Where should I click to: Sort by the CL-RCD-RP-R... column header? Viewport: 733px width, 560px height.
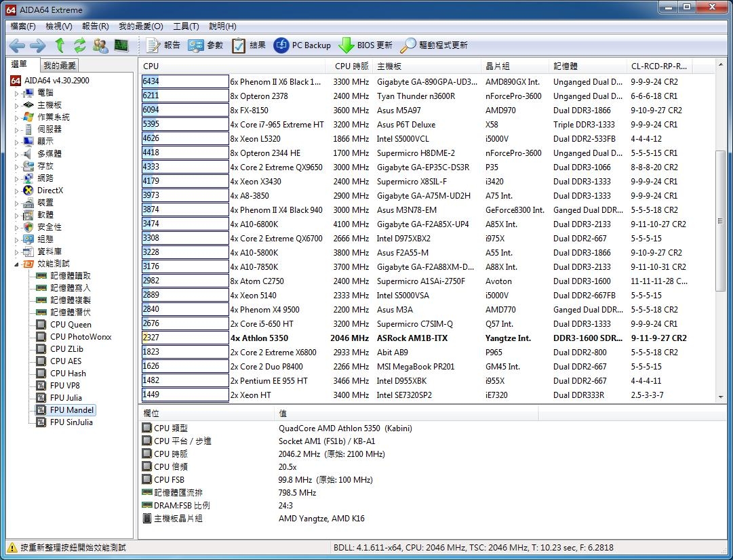[659, 66]
